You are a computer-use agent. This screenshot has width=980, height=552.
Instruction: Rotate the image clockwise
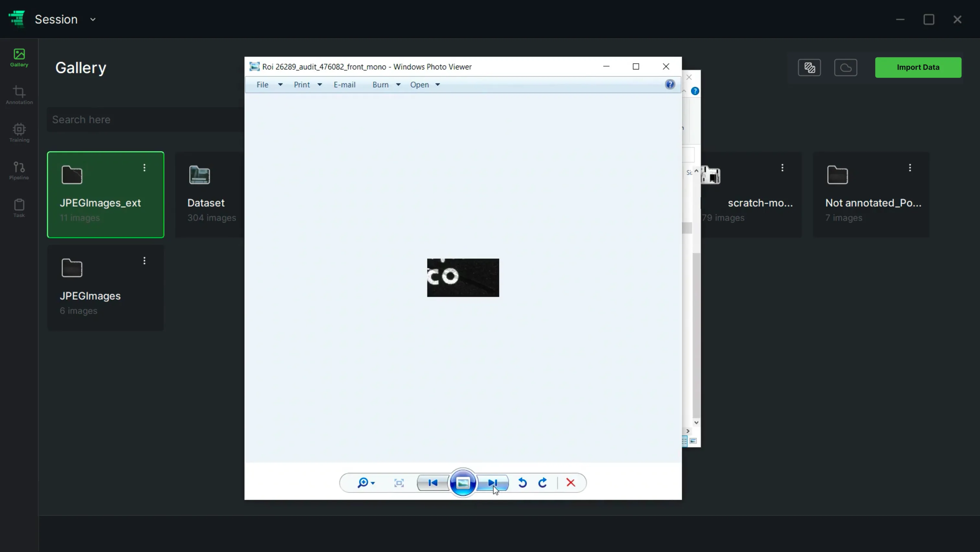542,483
